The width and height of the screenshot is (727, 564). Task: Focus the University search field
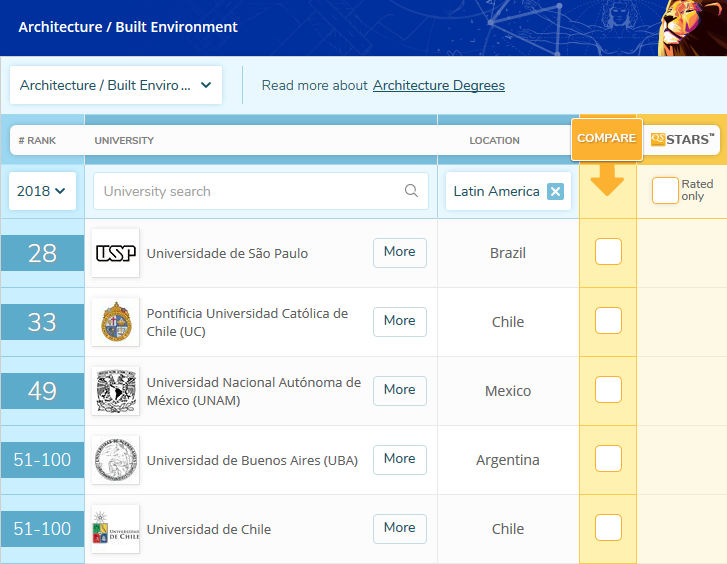point(261,191)
